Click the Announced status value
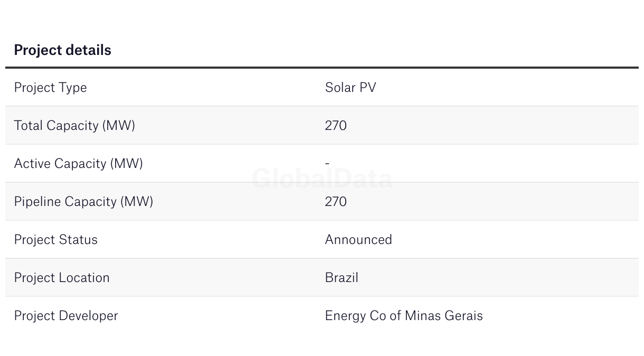 (358, 240)
